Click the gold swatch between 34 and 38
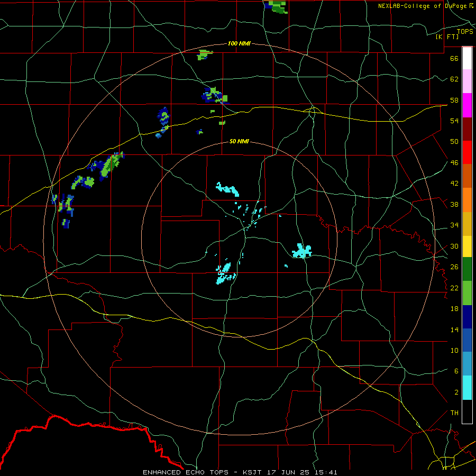476x476 pixels. (467, 224)
